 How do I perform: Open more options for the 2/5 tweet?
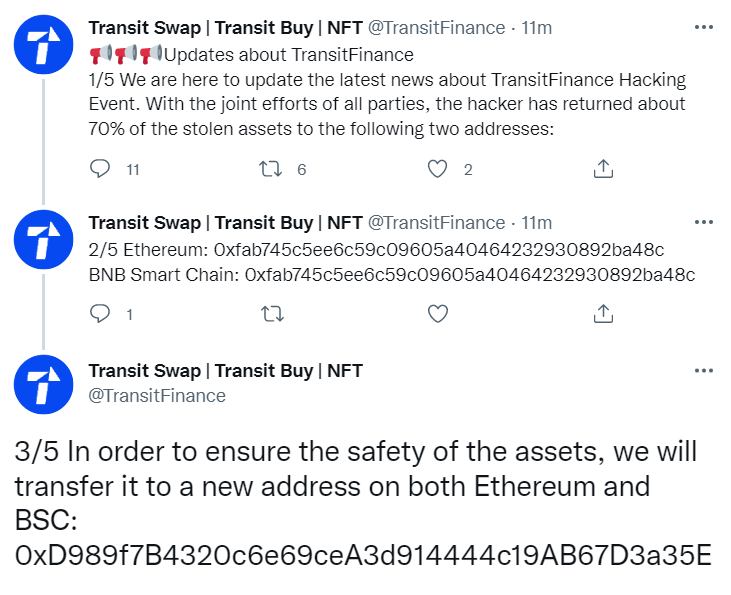pyautogui.click(x=703, y=222)
